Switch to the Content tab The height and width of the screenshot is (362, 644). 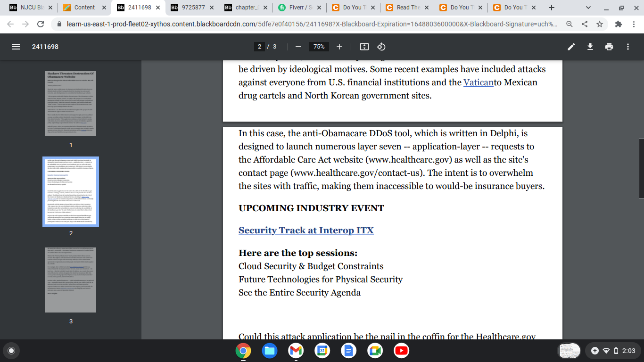click(84, 8)
